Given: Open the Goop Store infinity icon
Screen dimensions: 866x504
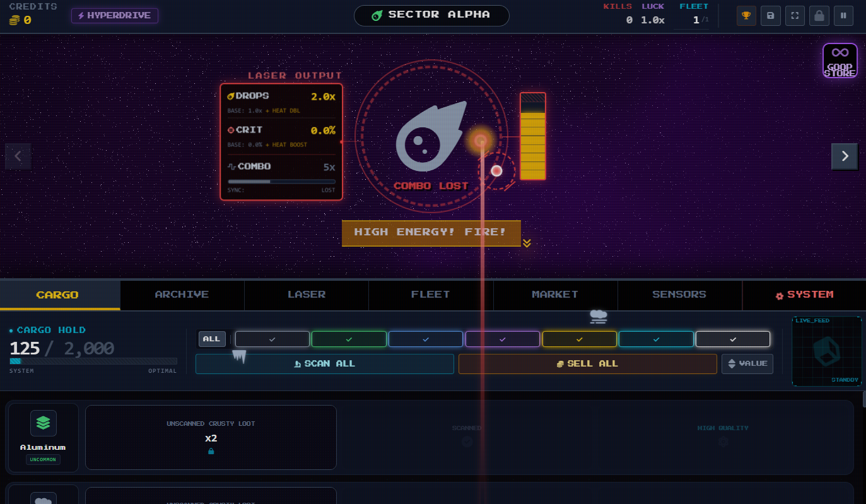Looking at the screenshot, I should click(840, 61).
